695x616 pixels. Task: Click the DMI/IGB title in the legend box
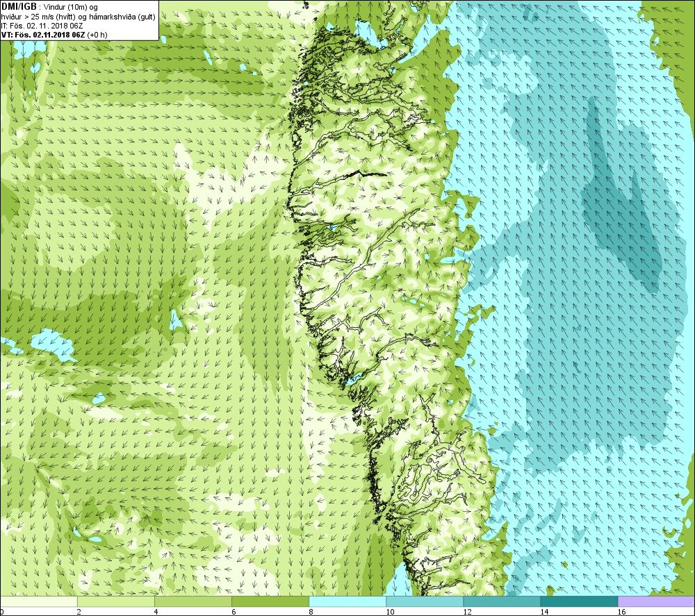tap(19, 7)
